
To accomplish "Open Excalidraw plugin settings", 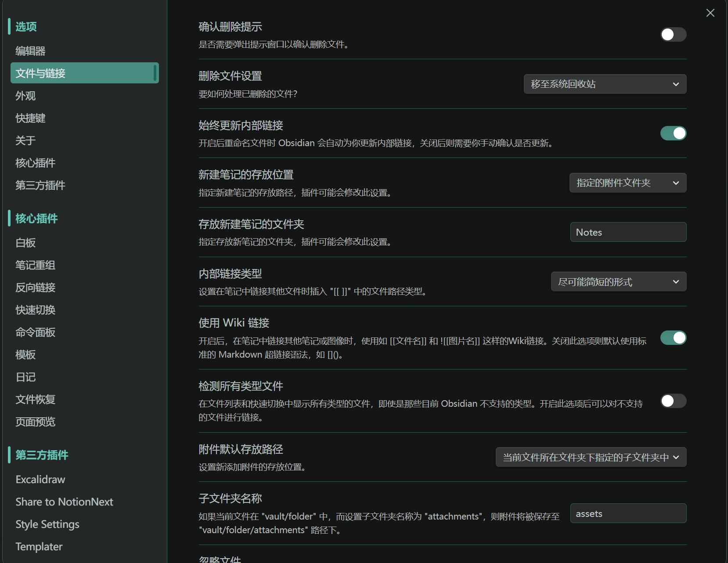I will coord(40,479).
